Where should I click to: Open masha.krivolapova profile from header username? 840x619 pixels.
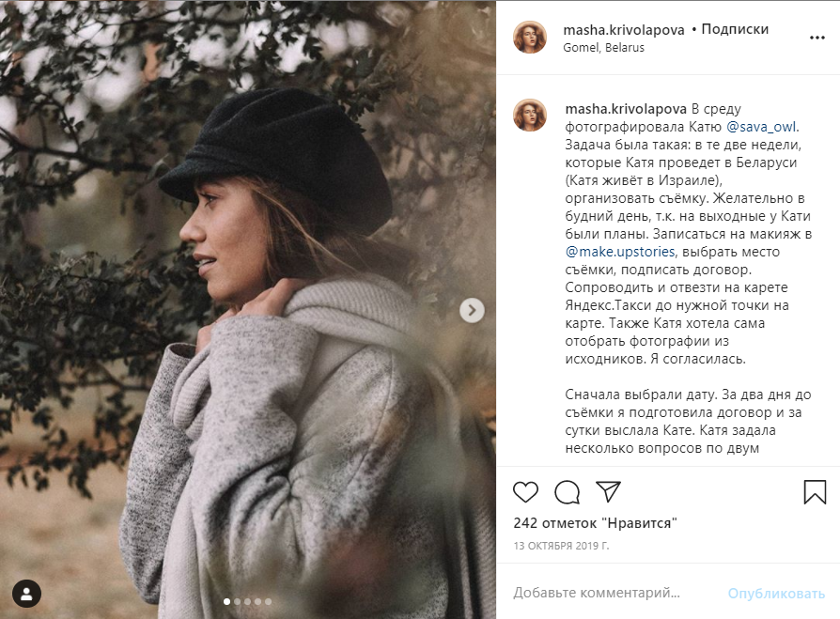(x=624, y=29)
